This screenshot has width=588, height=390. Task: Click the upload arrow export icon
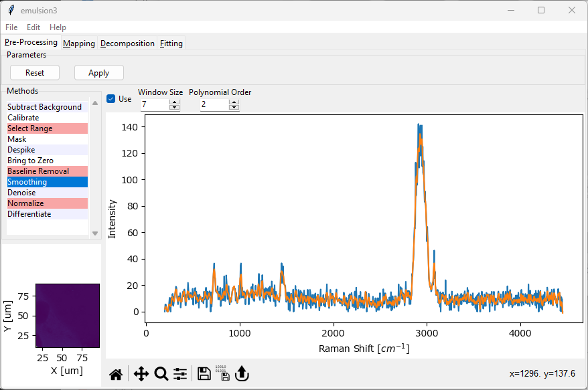(242, 375)
